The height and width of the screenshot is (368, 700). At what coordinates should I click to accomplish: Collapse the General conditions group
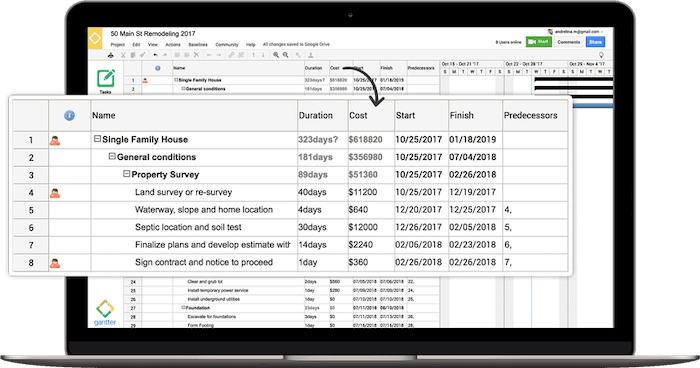coord(112,156)
